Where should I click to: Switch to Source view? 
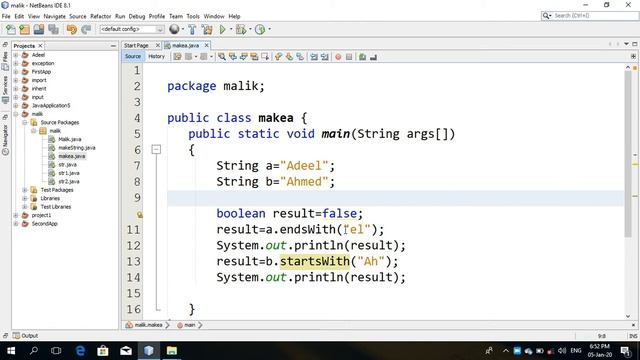coord(133,56)
